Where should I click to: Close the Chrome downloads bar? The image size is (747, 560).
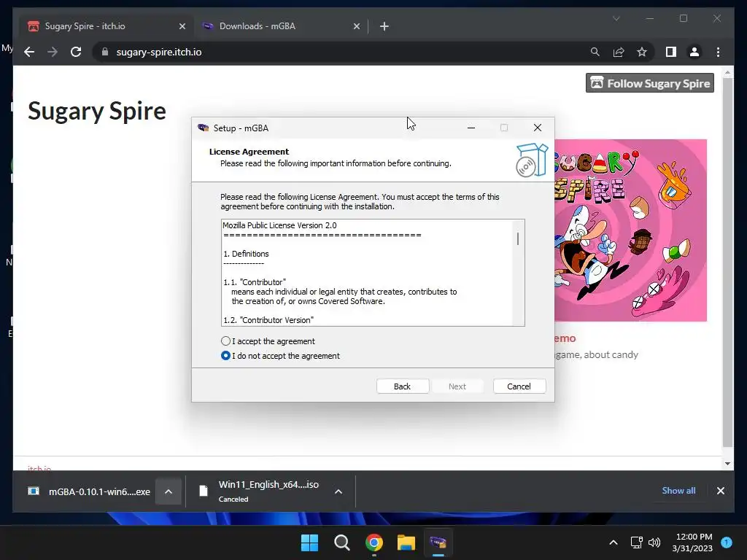click(720, 491)
